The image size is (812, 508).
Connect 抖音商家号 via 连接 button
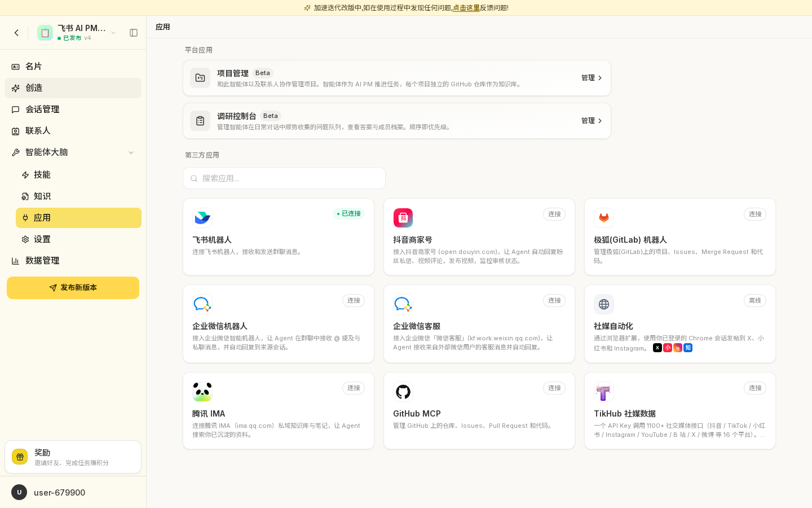(554, 214)
